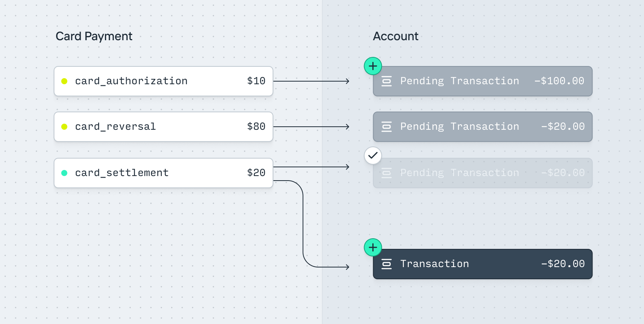644x324 pixels.
Task: Select the card_reversal $80 event card
Action: coord(163,127)
